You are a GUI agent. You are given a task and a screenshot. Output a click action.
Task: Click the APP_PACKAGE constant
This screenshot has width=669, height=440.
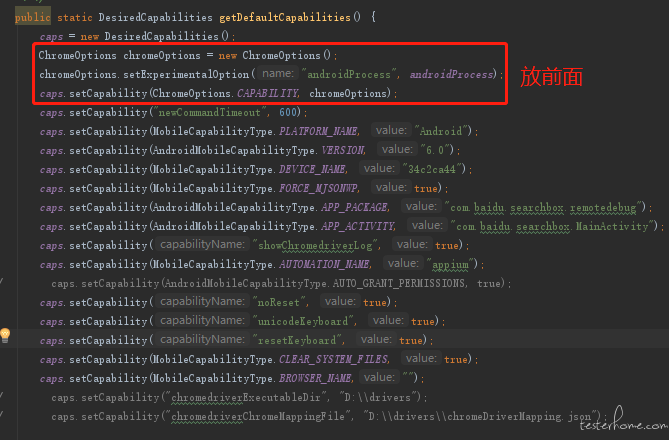(354, 207)
